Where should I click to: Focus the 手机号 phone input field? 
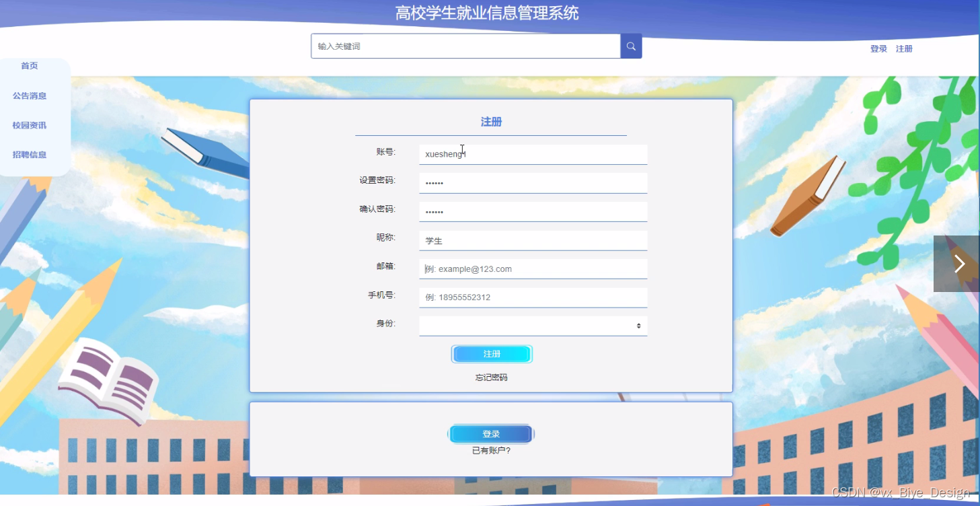tap(533, 297)
